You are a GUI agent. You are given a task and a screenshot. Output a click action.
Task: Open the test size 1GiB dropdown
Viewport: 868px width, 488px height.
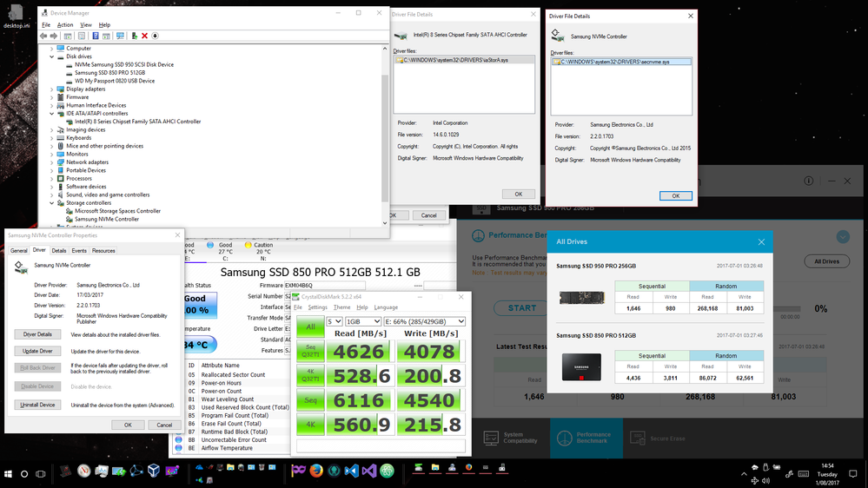pos(361,321)
